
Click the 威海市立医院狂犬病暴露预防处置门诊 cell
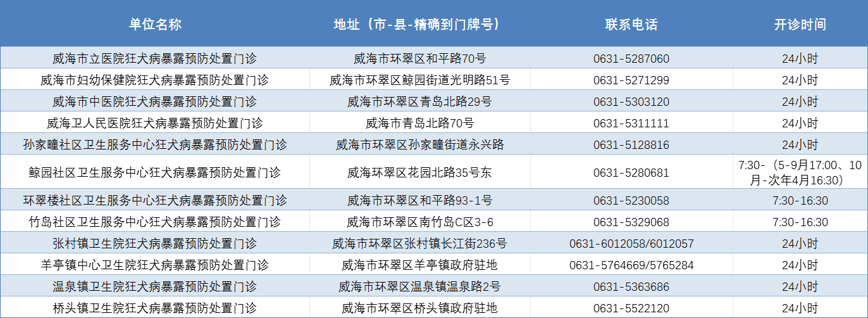155,59
